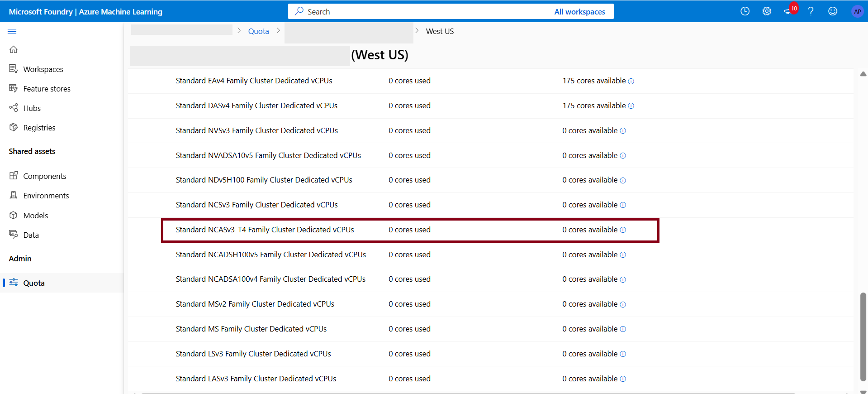Select Standard MSv2 Family Cluster Dedicated vCPUs
This screenshot has height=394, width=868.
click(x=255, y=304)
